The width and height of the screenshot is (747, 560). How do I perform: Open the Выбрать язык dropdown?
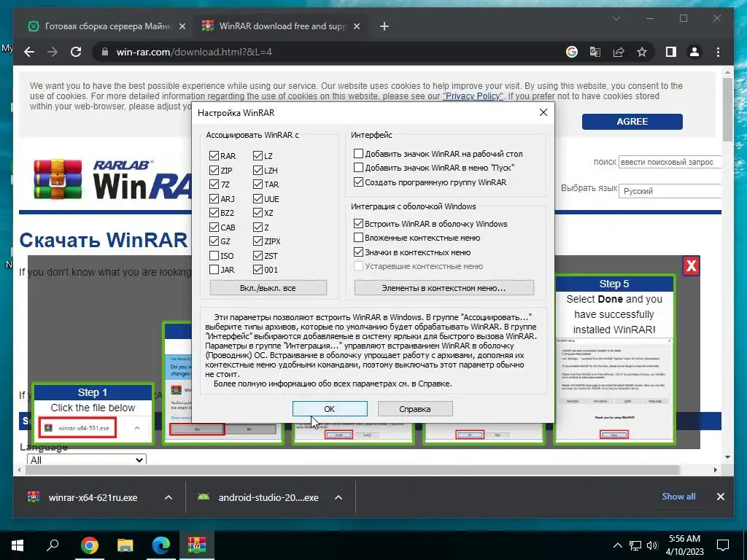point(670,191)
